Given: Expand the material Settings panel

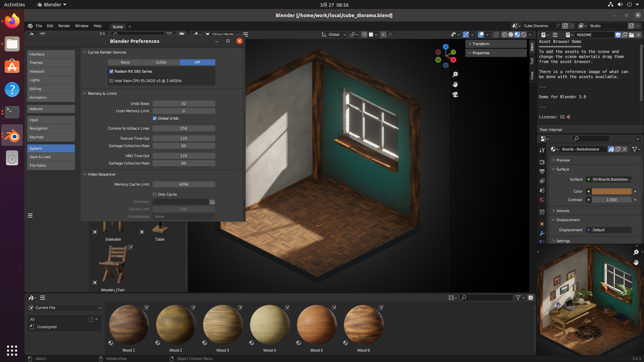Looking at the screenshot, I should tap(553, 241).
